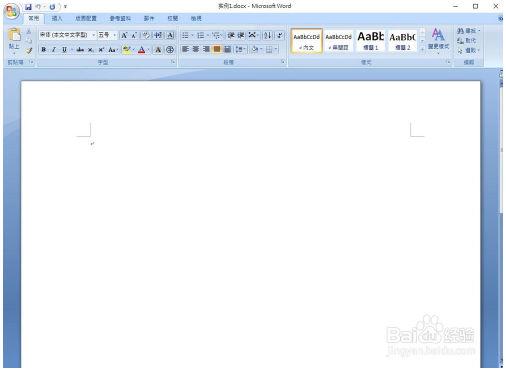Click the Replace button in editing group
The width and height of the screenshot is (506, 371).
point(467,41)
